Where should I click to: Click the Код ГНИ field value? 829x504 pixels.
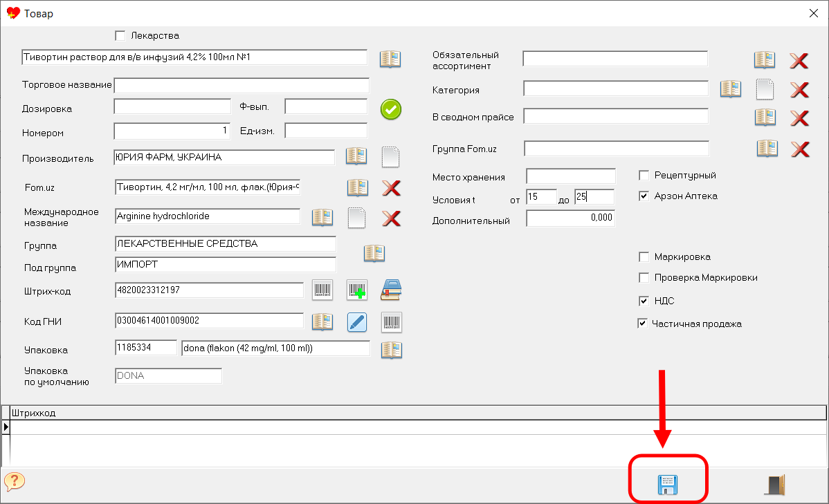click(210, 320)
